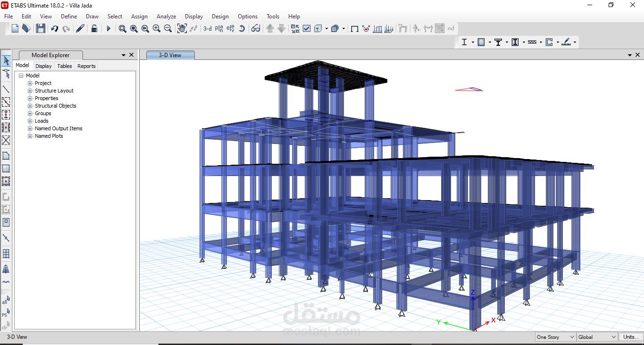Open the Assign menu

139,16
